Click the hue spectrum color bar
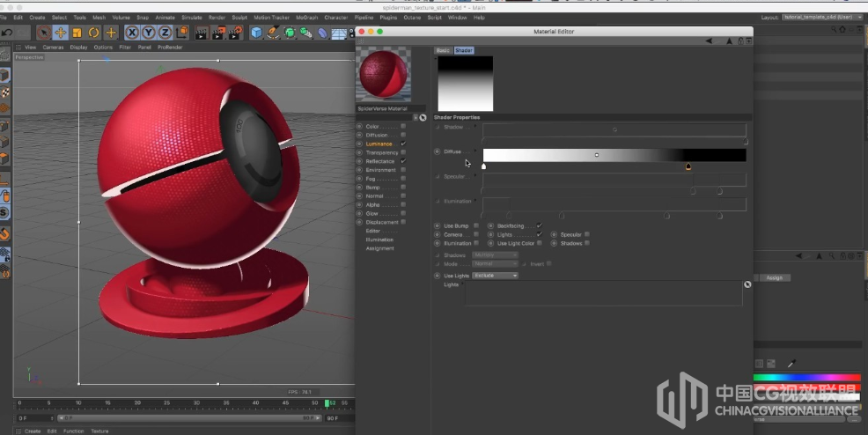The width and height of the screenshot is (868, 435). tap(806, 378)
